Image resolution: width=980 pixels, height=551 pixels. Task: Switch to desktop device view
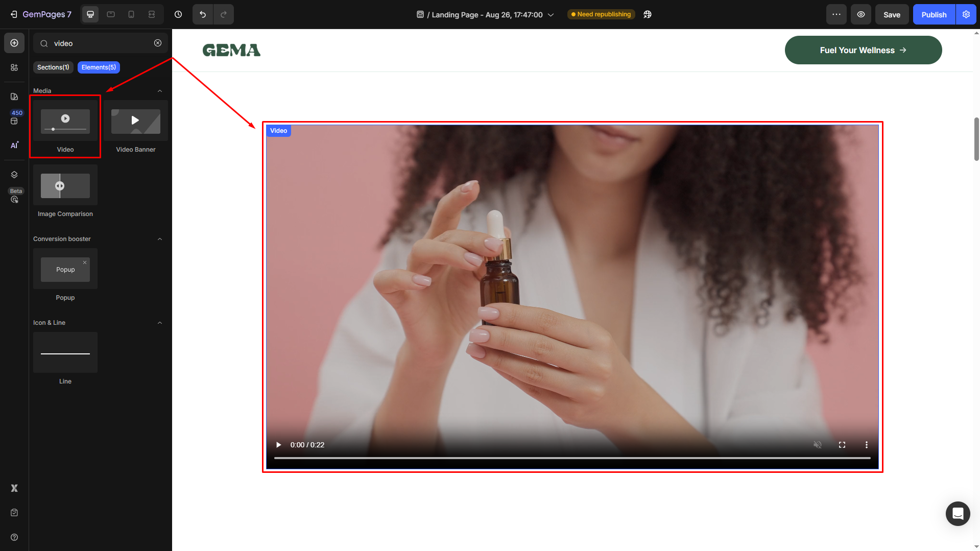coord(90,14)
